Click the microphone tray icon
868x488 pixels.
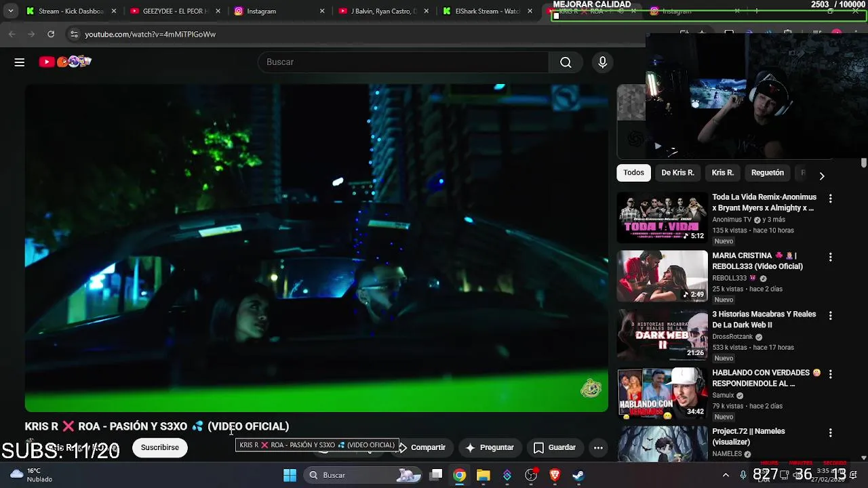[x=743, y=475]
